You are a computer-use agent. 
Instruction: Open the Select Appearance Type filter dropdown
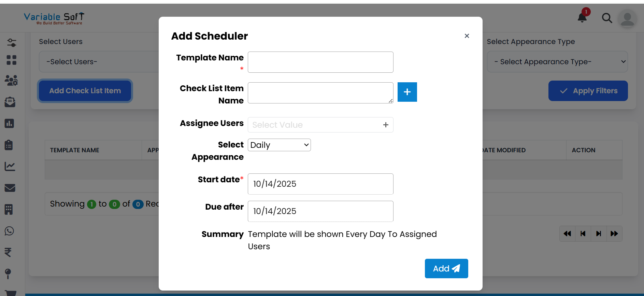pos(557,62)
